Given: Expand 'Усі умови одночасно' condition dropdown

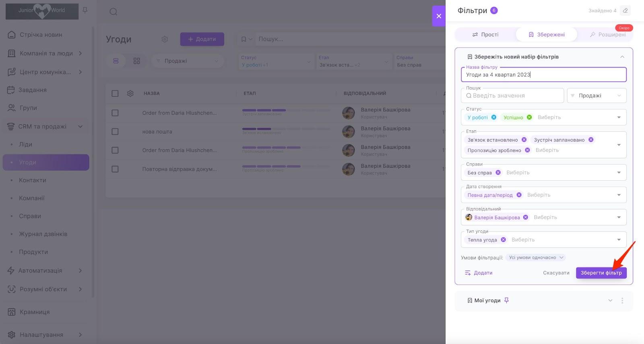Looking at the screenshot, I should point(536,257).
